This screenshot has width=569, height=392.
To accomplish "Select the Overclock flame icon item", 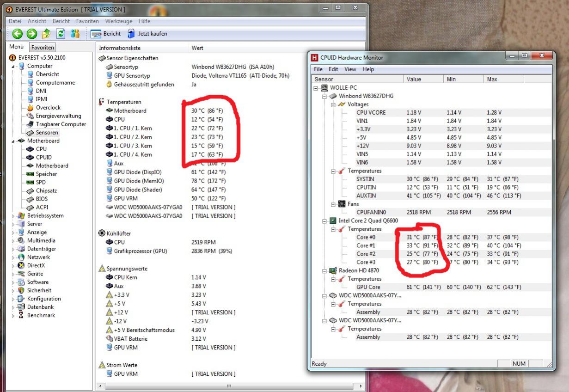I will [31, 108].
